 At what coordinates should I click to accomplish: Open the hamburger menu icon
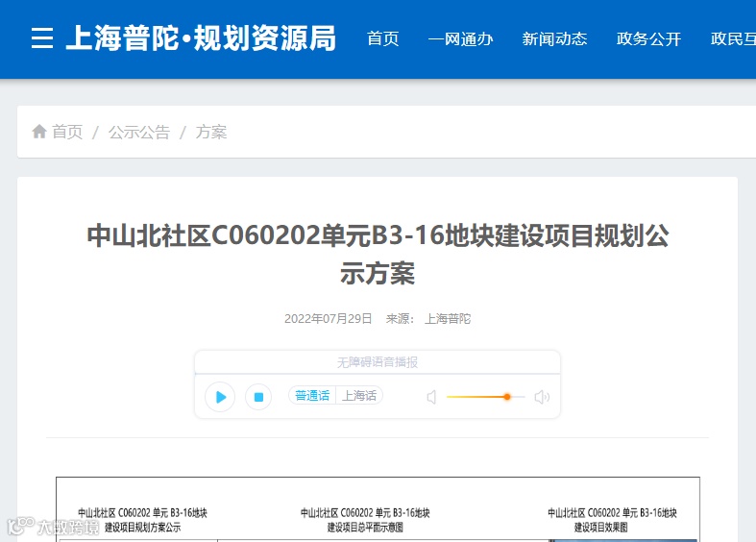coord(42,38)
